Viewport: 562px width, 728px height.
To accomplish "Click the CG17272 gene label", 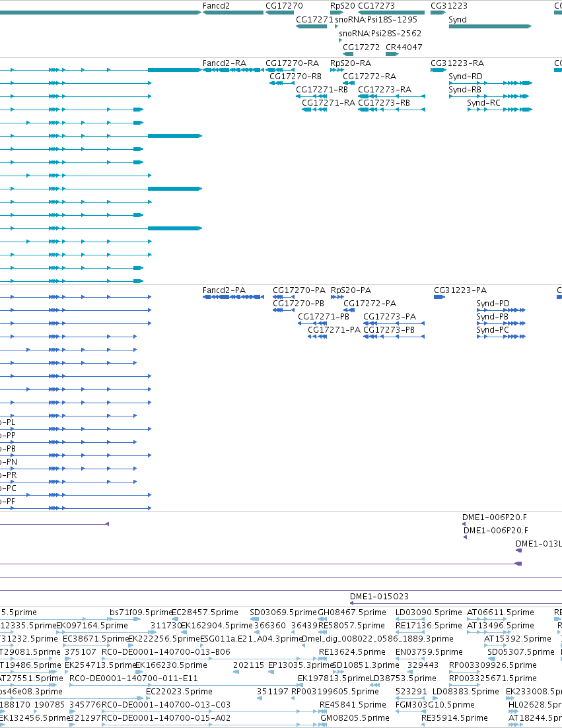I will [361, 48].
